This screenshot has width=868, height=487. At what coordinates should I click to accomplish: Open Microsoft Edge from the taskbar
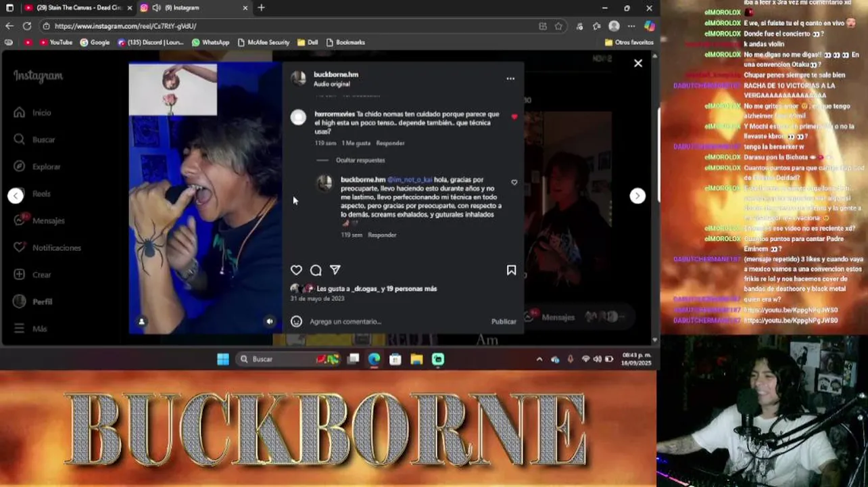coord(374,359)
